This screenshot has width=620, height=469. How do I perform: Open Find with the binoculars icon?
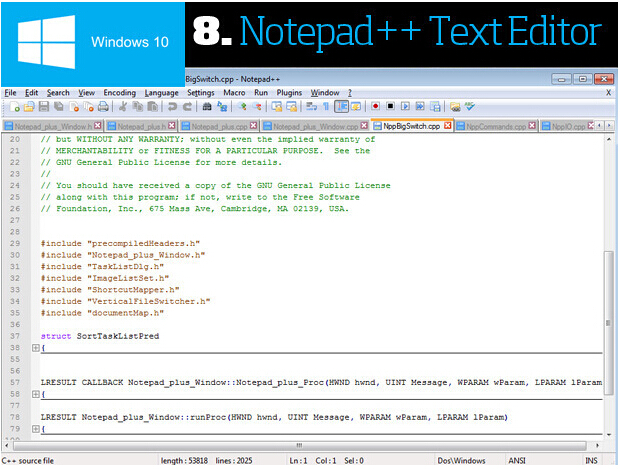[207, 106]
